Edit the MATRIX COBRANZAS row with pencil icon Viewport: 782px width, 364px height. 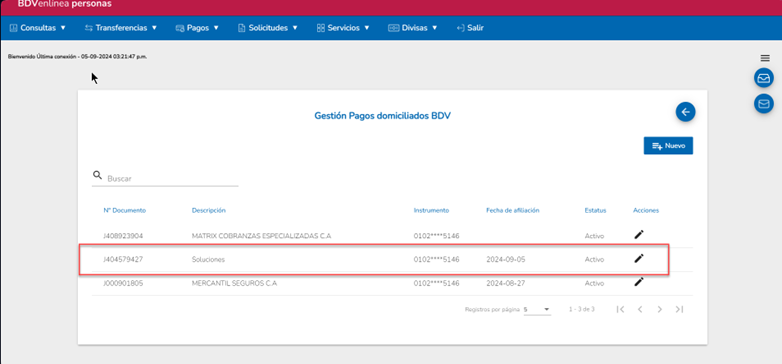click(639, 234)
